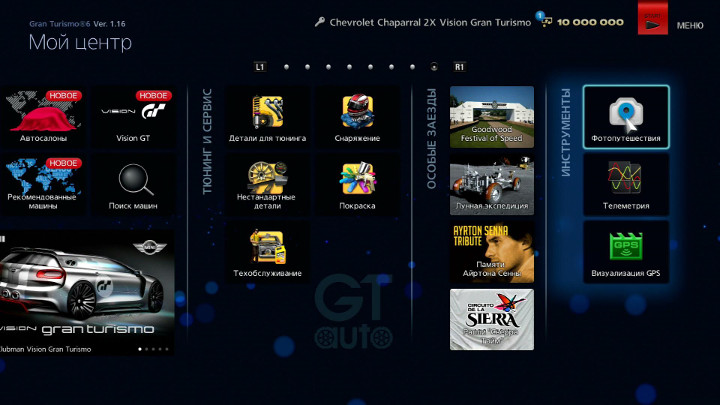Click the red МЕНЮ button
Viewport: 720px width, 405px height.
pos(653,19)
